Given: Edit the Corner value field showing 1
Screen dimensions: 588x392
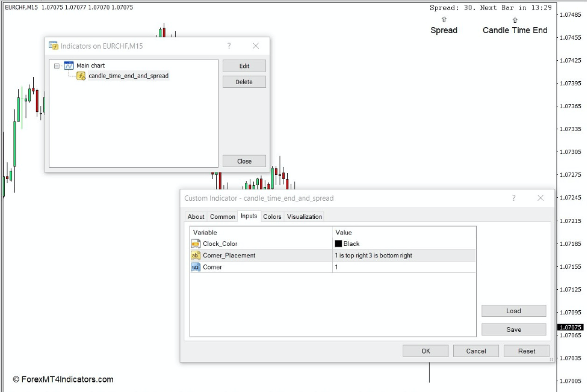Looking at the screenshot, I should tap(403, 267).
